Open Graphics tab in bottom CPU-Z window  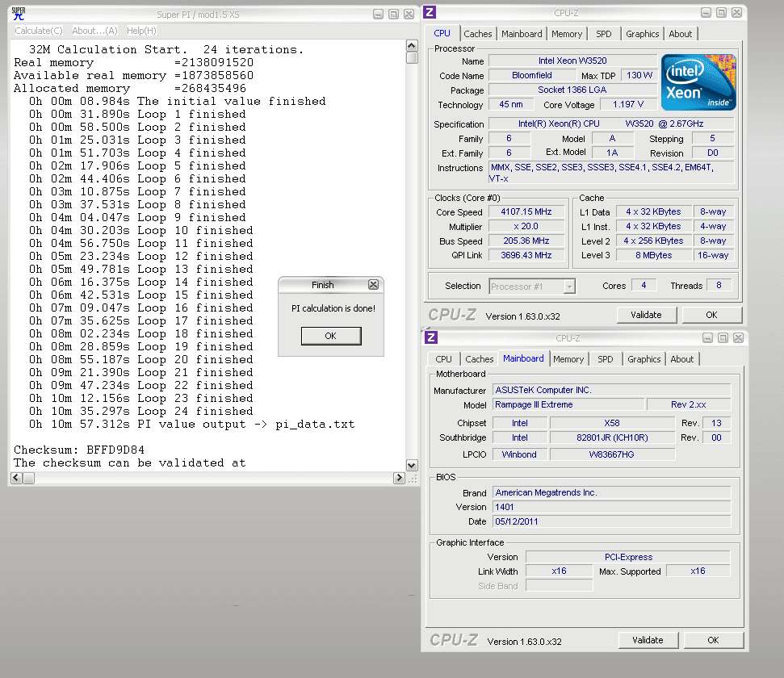coord(644,359)
